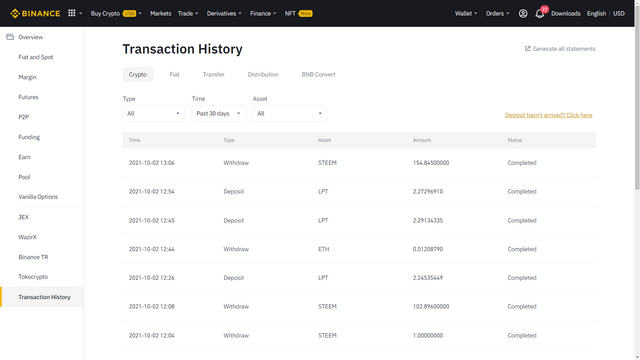640x360 pixels.
Task: Expand the Type filter dropdown
Action: tap(153, 113)
